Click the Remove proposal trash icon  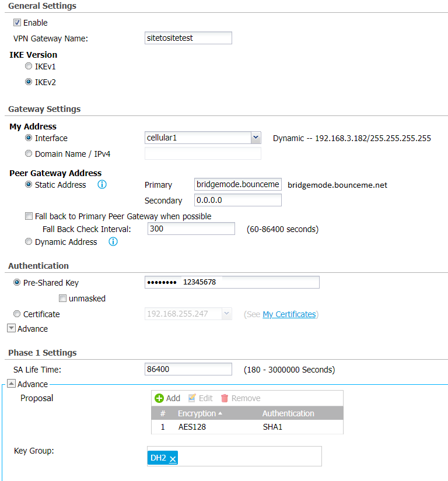pos(225,398)
